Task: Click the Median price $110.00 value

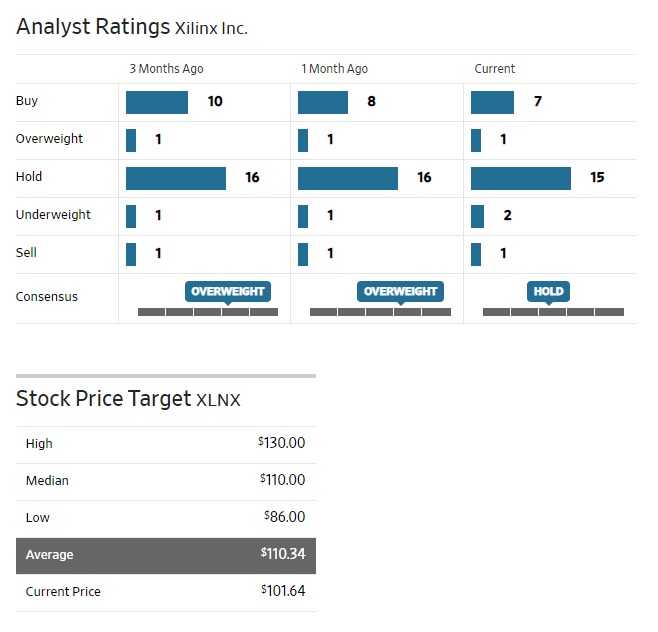Action: (x=282, y=480)
